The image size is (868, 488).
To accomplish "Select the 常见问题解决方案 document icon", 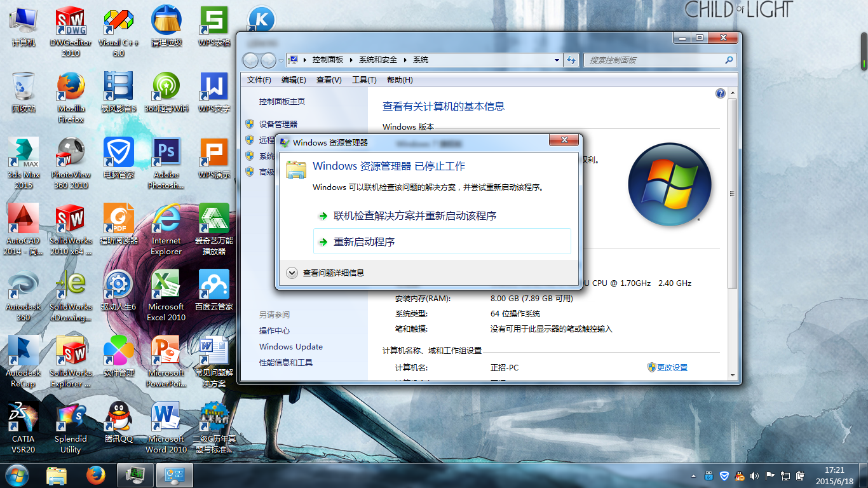I will pyautogui.click(x=214, y=362).
